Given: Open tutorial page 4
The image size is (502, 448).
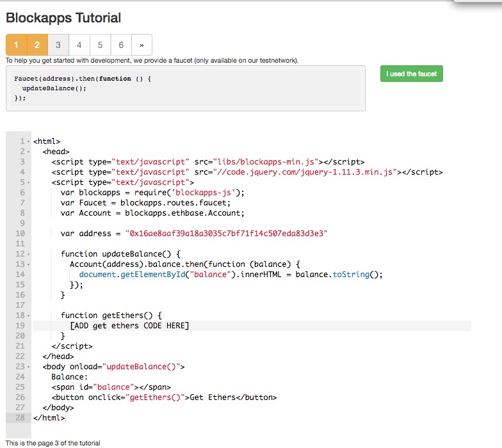Looking at the screenshot, I should pyautogui.click(x=79, y=45).
